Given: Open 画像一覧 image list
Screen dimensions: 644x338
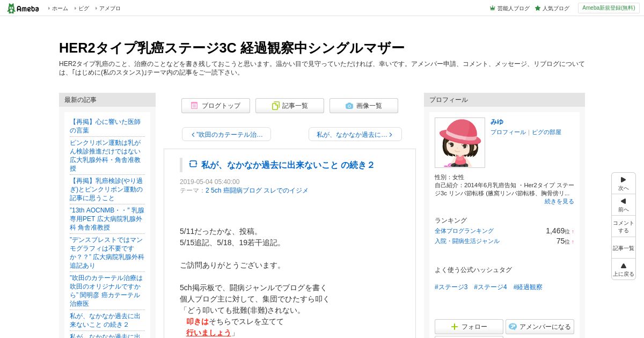Looking at the screenshot, I should (x=364, y=106).
